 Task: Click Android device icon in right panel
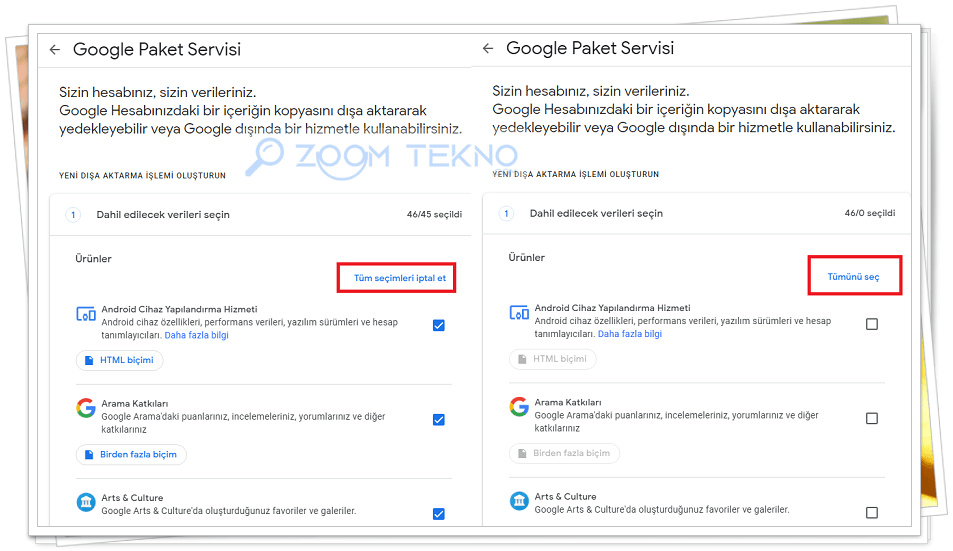coord(519,313)
